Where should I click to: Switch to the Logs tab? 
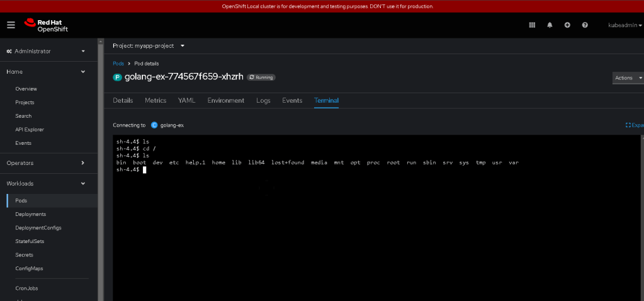point(263,101)
